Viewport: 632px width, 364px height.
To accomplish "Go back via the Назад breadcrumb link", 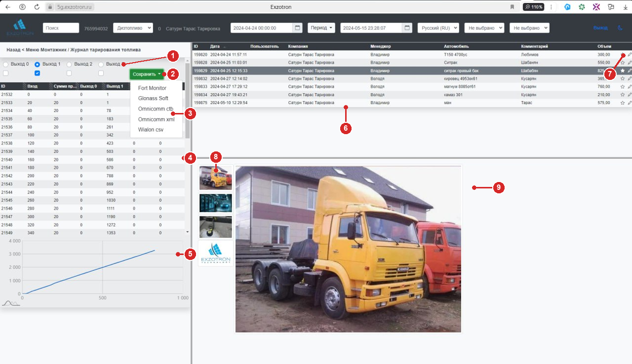I will point(13,50).
